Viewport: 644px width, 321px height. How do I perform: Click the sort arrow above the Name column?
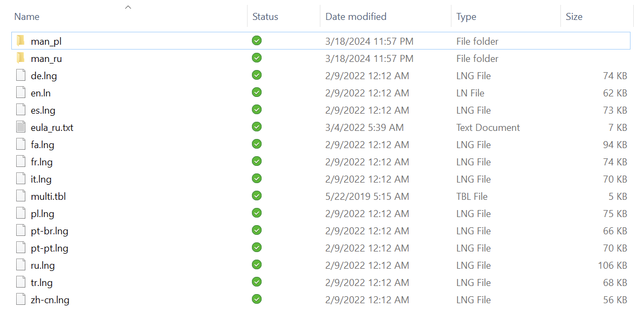pyautogui.click(x=128, y=7)
